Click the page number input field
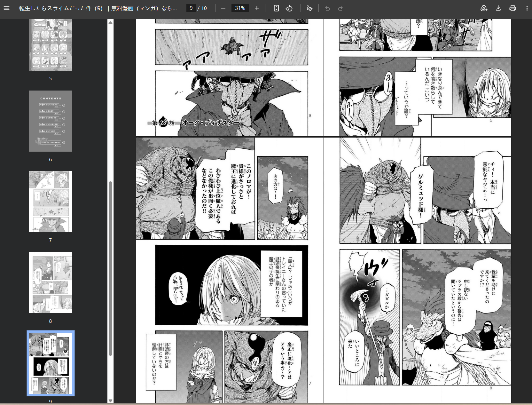 (191, 8)
